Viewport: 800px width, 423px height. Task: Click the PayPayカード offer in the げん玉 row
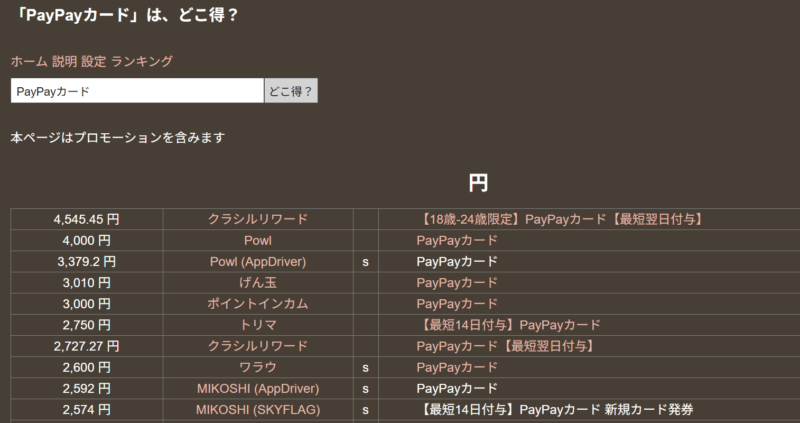point(457,283)
